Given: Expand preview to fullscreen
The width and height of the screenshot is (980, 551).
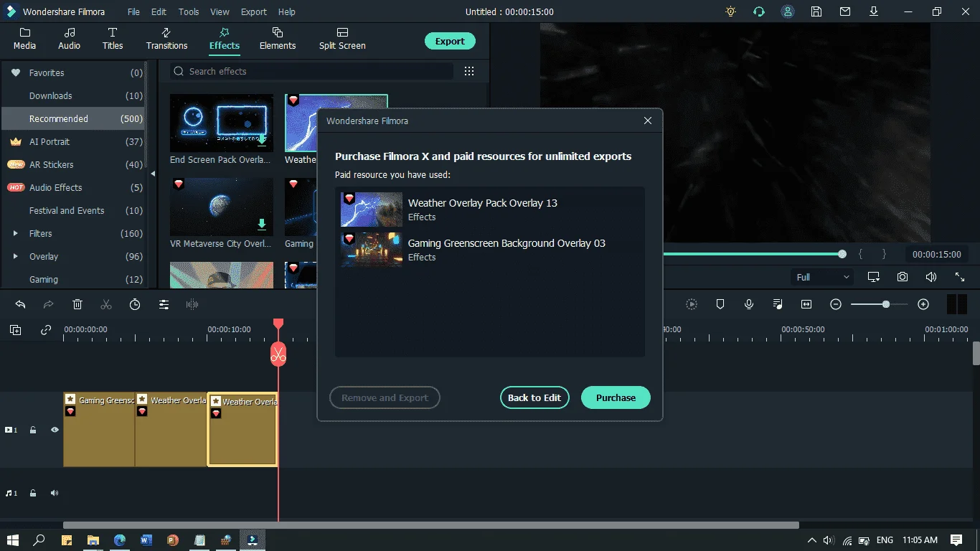Looking at the screenshot, I should (960, 277).
